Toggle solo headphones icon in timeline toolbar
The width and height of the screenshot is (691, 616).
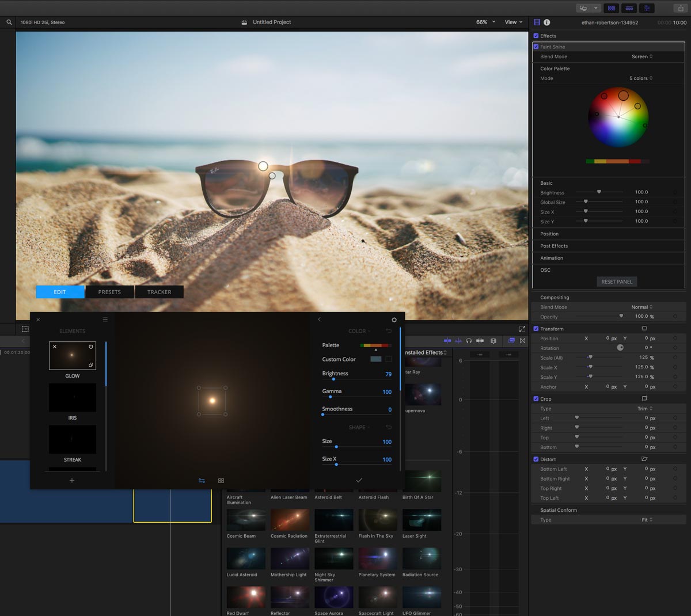coord(469,341)
